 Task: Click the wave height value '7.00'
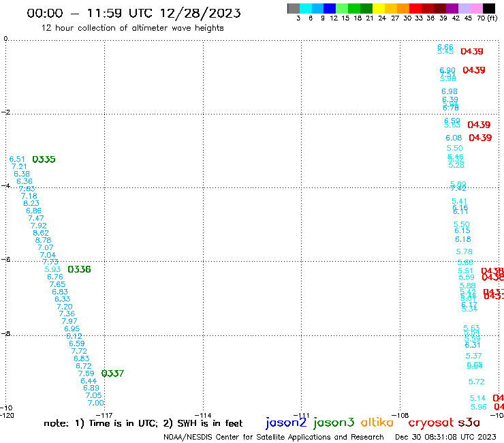(96, 403)
